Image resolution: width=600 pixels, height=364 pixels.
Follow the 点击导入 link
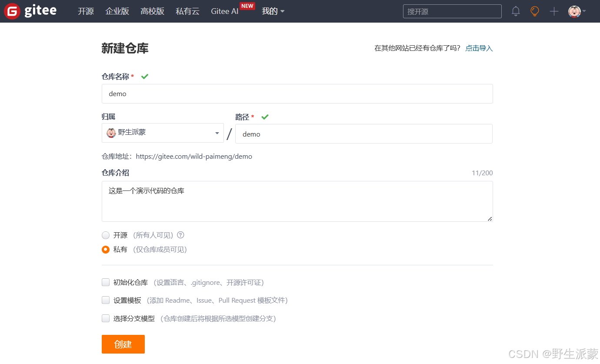tap(479, 48)
